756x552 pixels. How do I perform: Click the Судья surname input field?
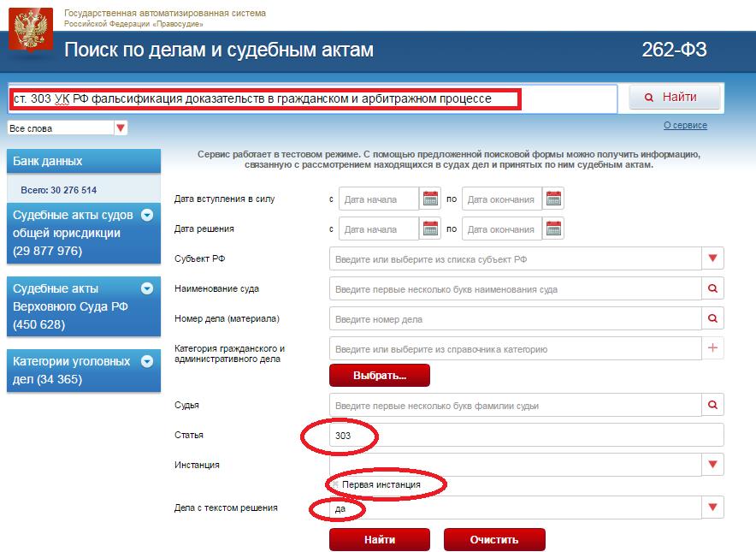(x=516, y=406)
